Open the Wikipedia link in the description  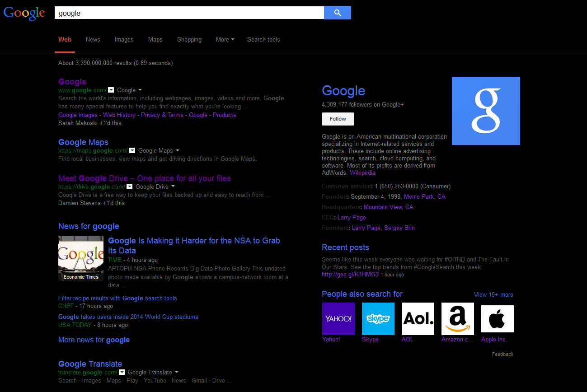(x=362, y=173)
